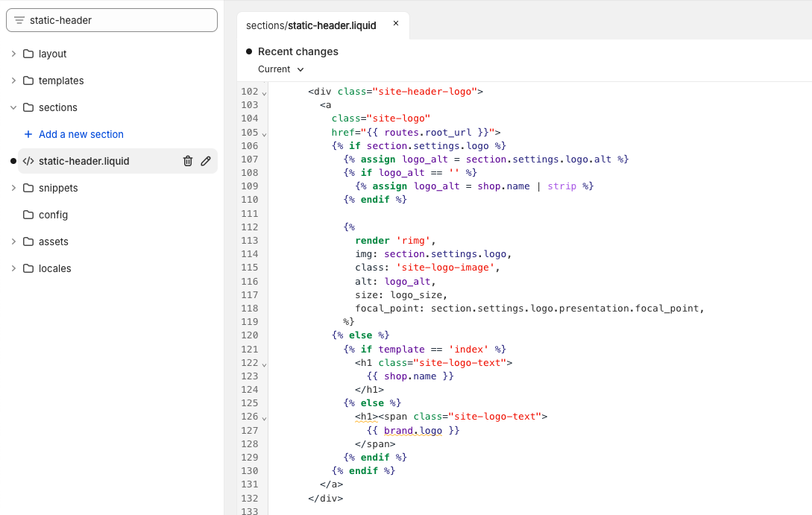Open the Current version dropdown
The image size is (812, 515).
pyautogui.click(x=281, y=69)
